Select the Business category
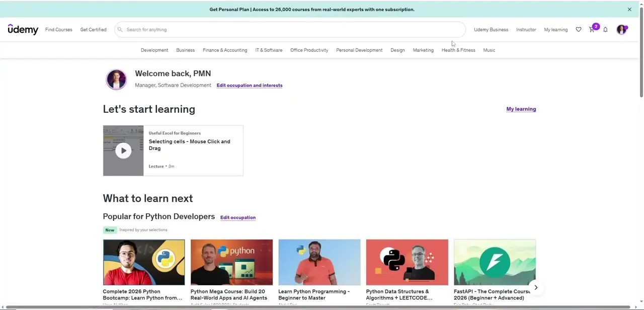The height and width of the screenshot is (310, 644). (186, 50)
